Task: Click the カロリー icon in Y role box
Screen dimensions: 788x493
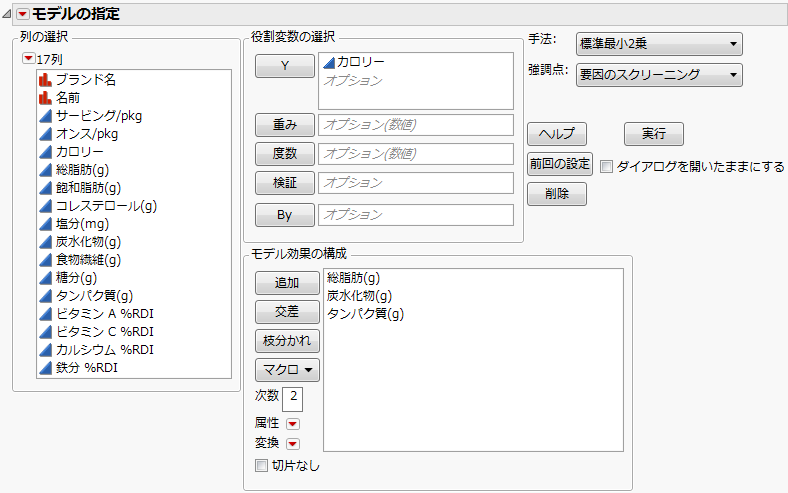Action: [327, 62]
